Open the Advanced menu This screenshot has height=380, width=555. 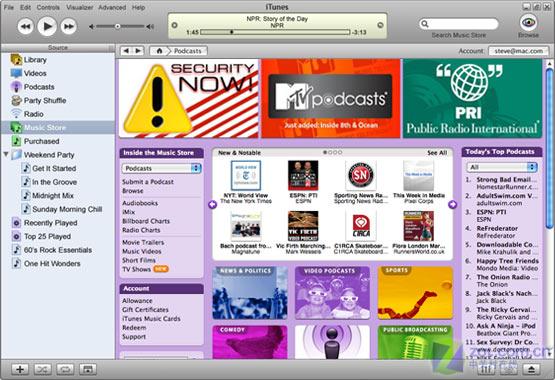click(112, 7)
